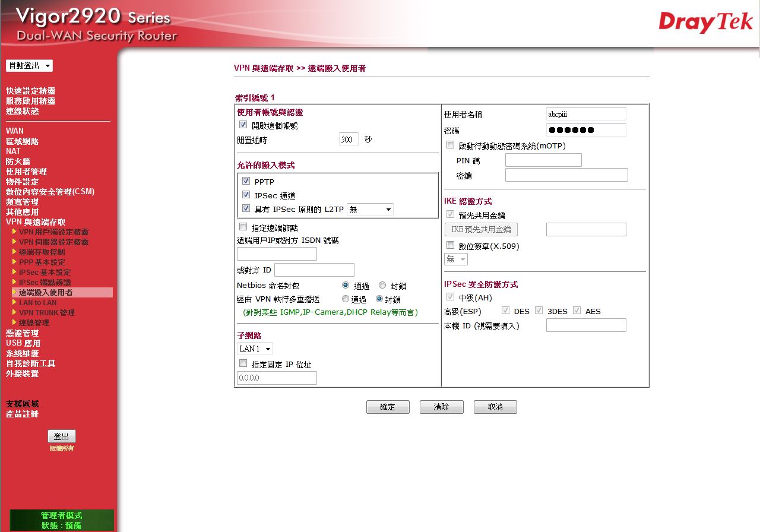Open 連線管理 submenu item
Screen dimensions: 760x532
click(x=34, y=323)
